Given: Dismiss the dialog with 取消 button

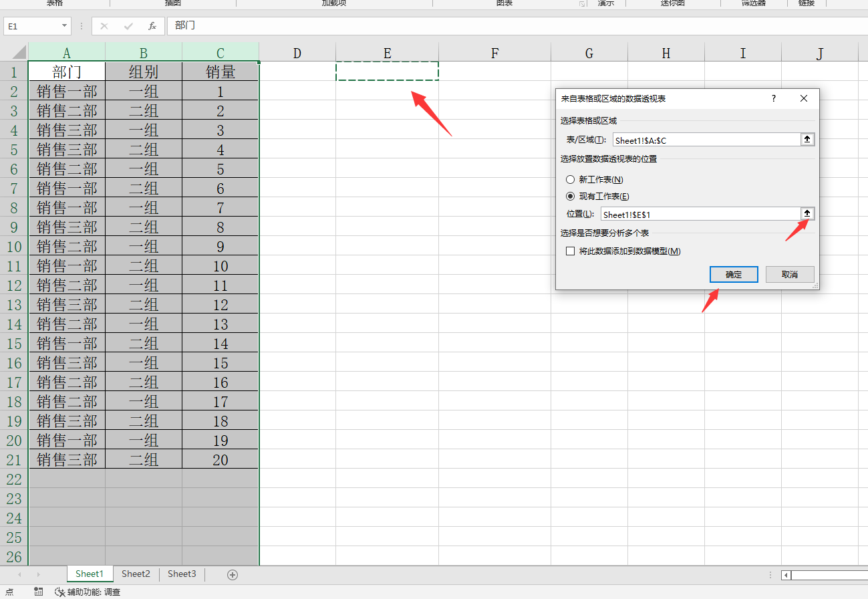Looking at the screenshot, I should (x=790, y=274).
